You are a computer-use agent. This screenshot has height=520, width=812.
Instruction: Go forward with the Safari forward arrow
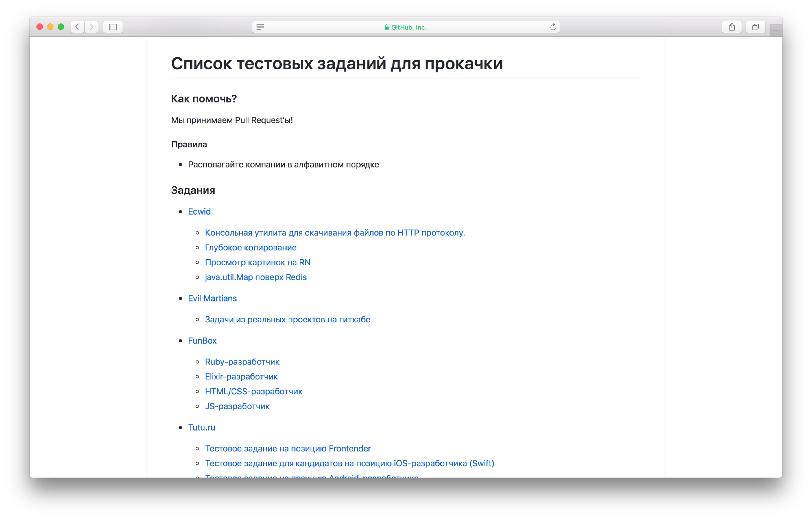click(x=91, y=27)
